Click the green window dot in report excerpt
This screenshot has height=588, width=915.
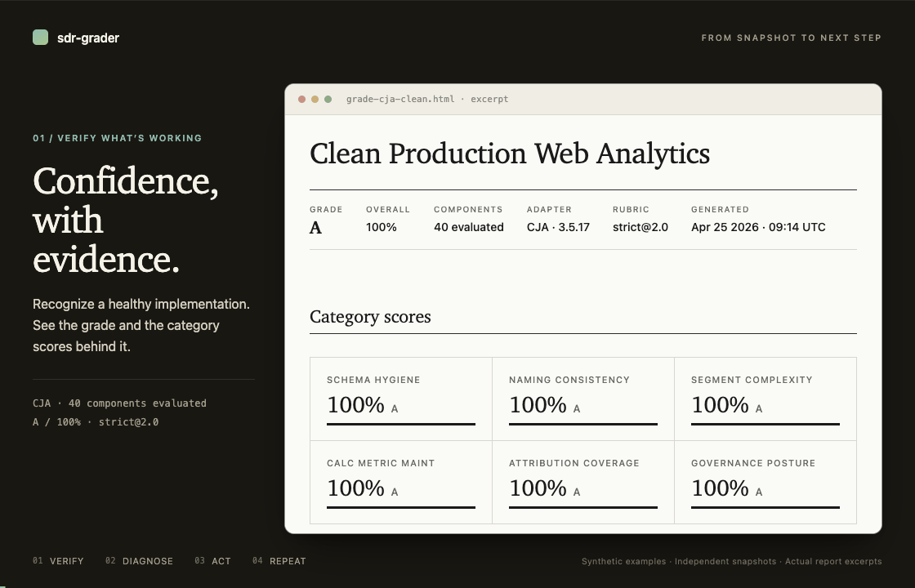[x=328, y=99]
